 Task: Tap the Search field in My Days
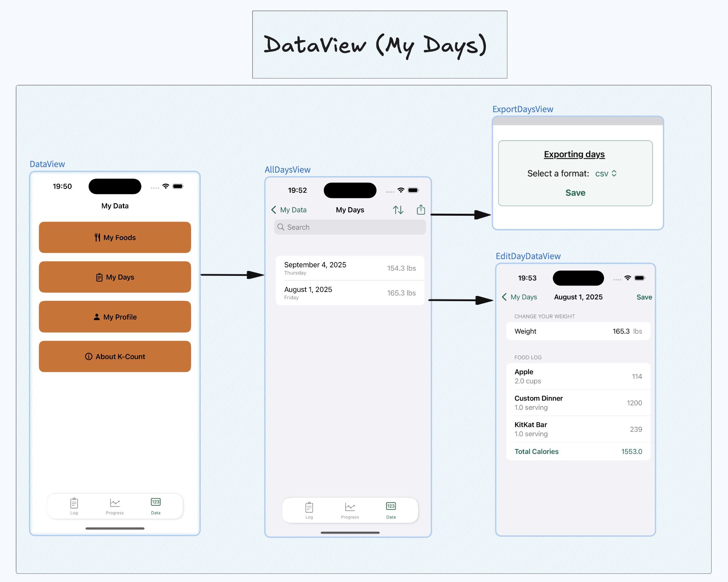click(x=350, y=227)
